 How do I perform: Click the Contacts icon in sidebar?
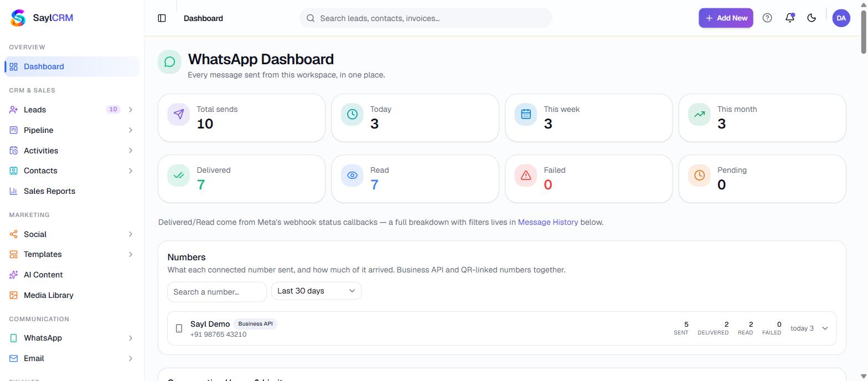click(x=14, y=171)
